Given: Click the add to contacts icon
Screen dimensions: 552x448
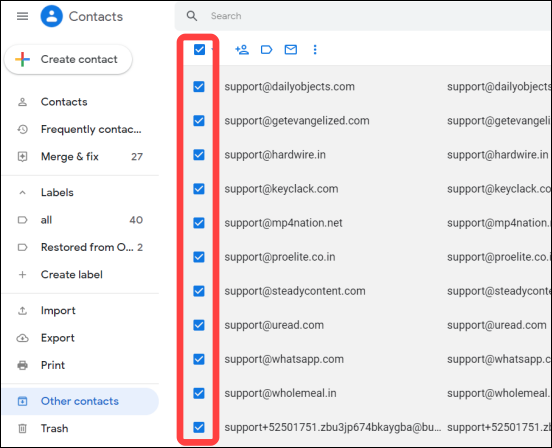Looking at the screenshot, I should click(x=242, y=50).
